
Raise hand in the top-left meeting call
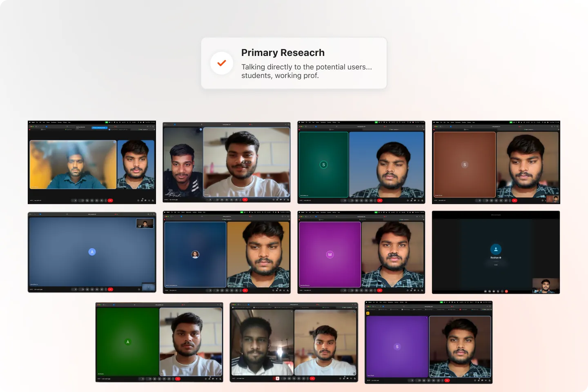pyautogui.click(x=101, y=200)
